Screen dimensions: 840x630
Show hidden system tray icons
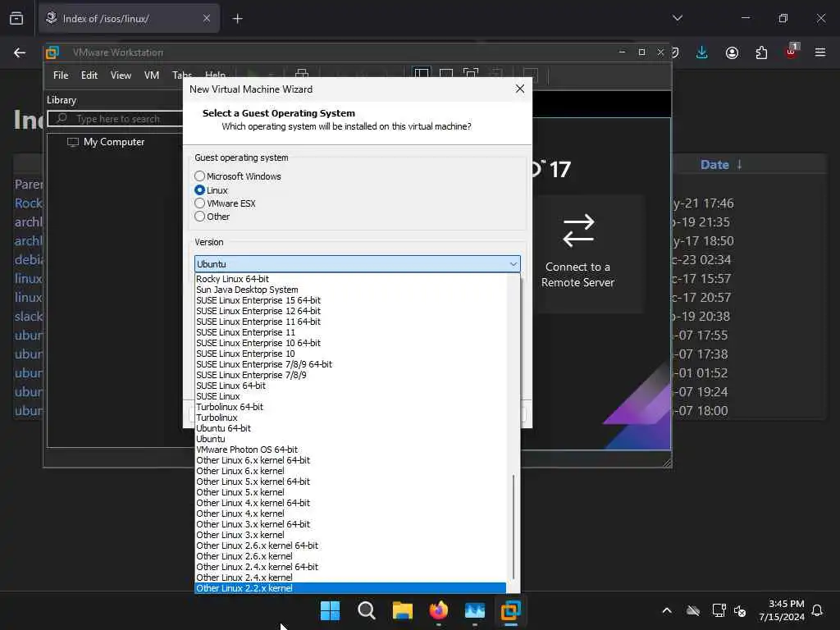tap(666, 610)
